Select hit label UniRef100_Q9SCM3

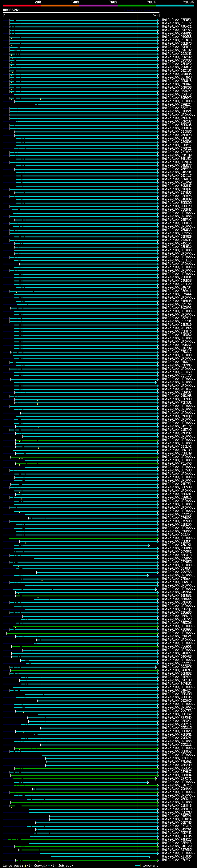[176, 54]
